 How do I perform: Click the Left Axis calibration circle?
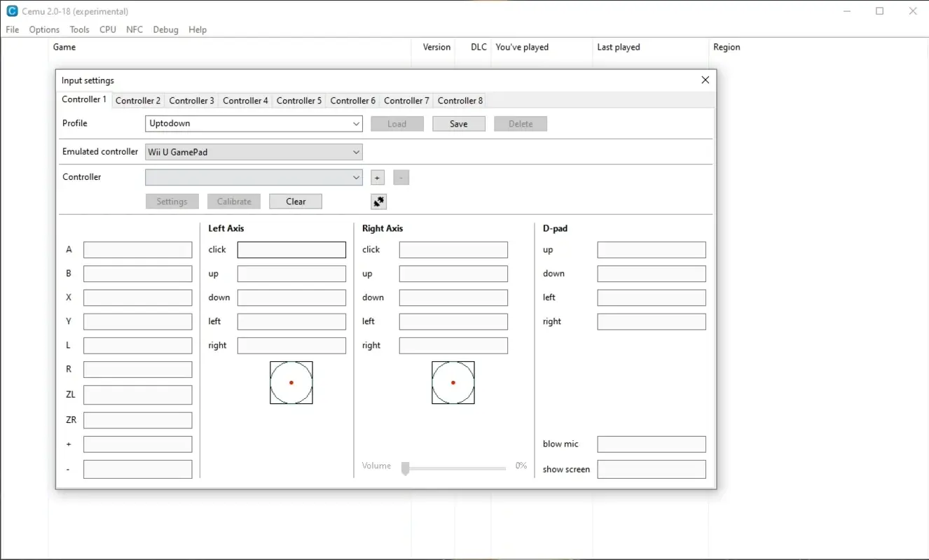(291, 382)
